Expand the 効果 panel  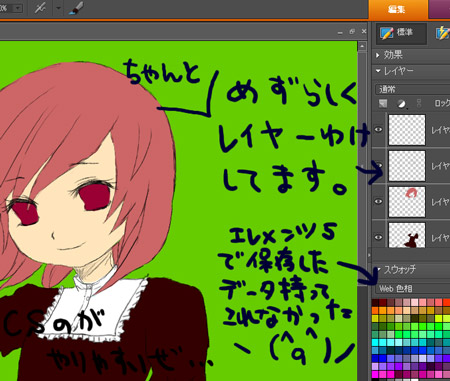pyautogui.click(x=378, y=55)
